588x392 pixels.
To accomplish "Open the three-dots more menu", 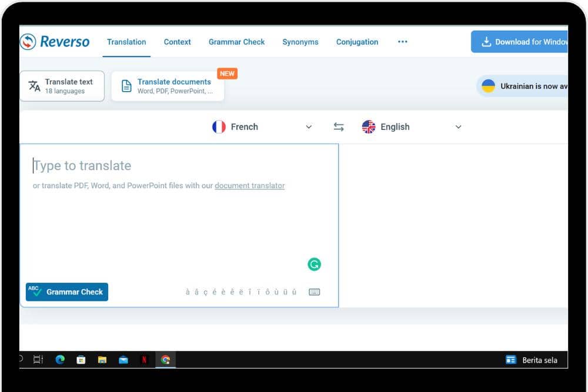I will pos(403,42).
